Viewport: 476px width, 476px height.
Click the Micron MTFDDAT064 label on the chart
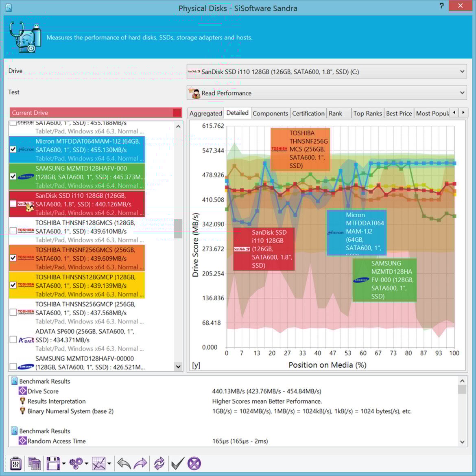coord(357,233)
